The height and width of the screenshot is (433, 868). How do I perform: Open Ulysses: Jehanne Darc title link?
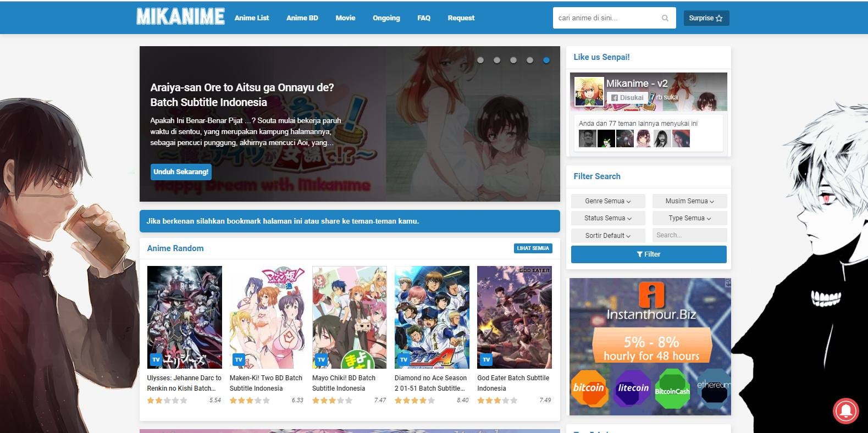click(184, 383)
